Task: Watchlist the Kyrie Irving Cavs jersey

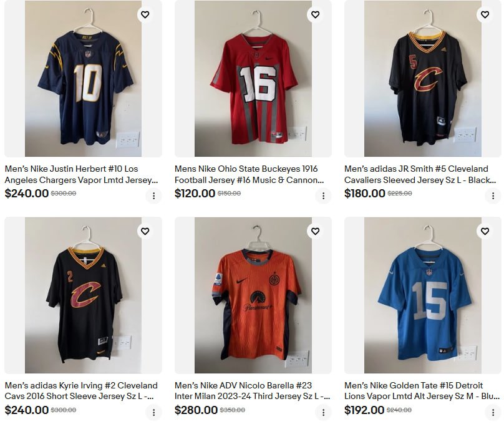Action: (145, 231)
